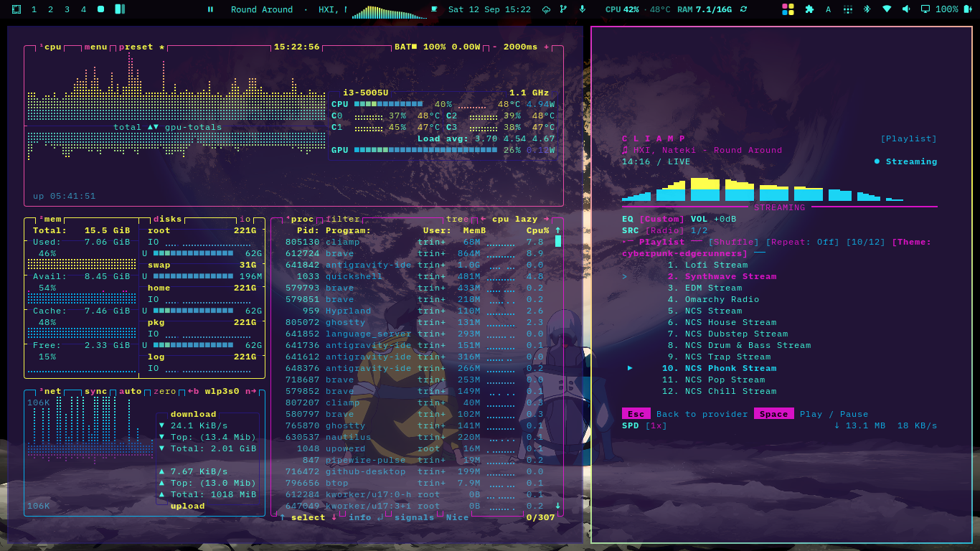Click the CPU 42% indicator in top bar
This screenshot has height=551, width=980.
[622, 9]
